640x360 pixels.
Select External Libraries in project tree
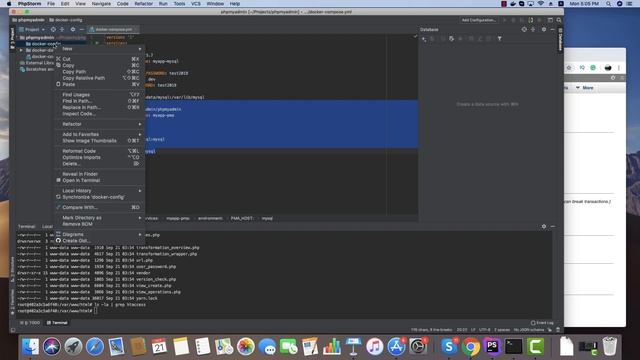pyautogui.click(x=37, y=63)
